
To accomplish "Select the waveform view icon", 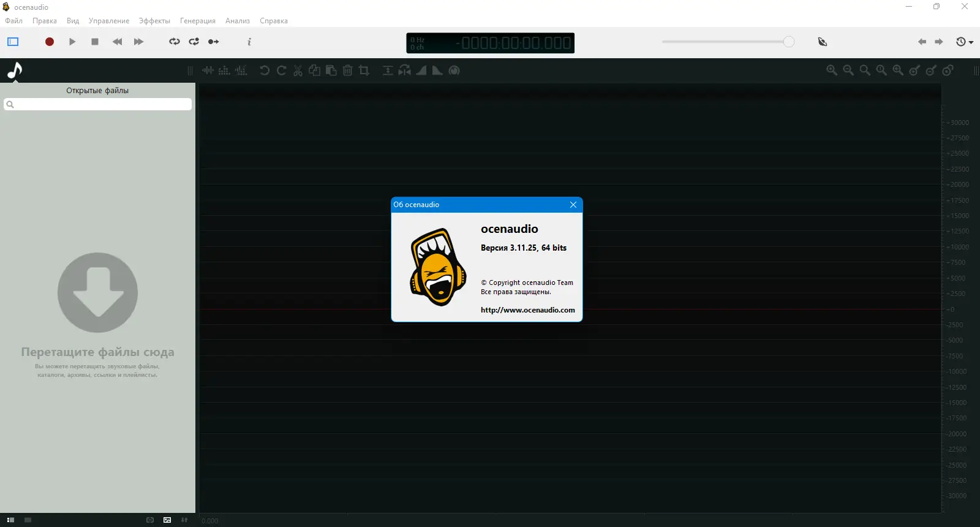I will coord(208,70).
